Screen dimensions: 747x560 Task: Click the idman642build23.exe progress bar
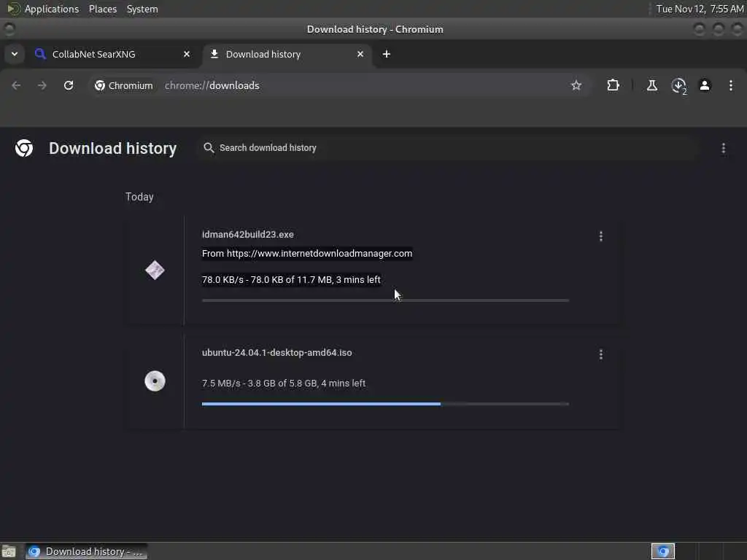coord(385,300)
